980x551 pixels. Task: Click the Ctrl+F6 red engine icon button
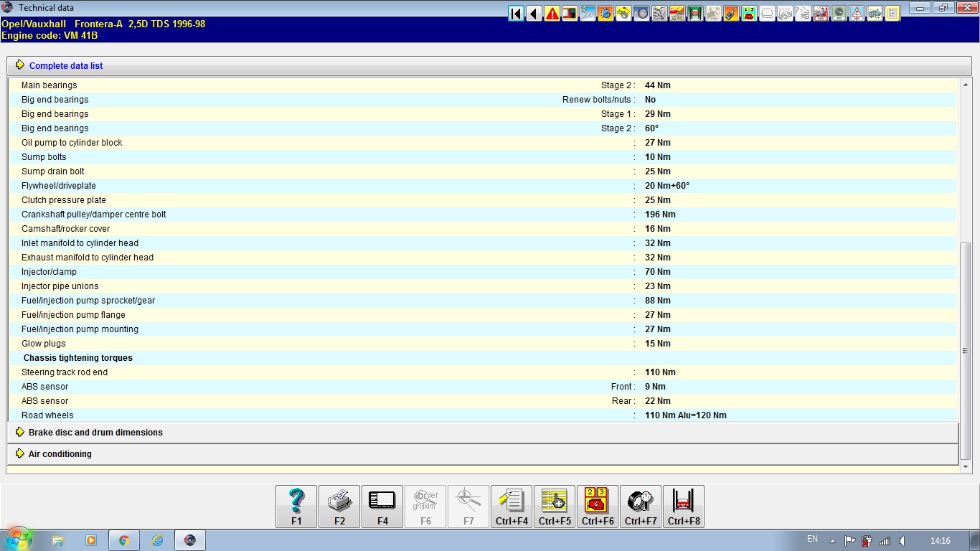[x=598, y=507]
